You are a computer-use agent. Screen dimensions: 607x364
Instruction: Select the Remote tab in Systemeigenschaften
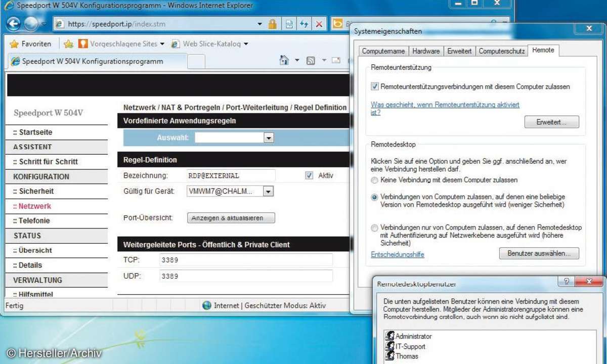click(543, 50)
